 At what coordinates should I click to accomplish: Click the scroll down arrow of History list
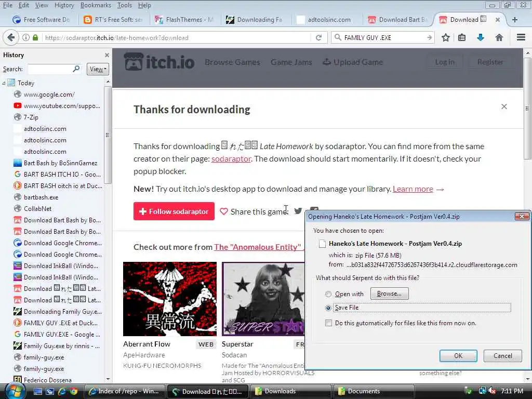(x=108, y=379)
